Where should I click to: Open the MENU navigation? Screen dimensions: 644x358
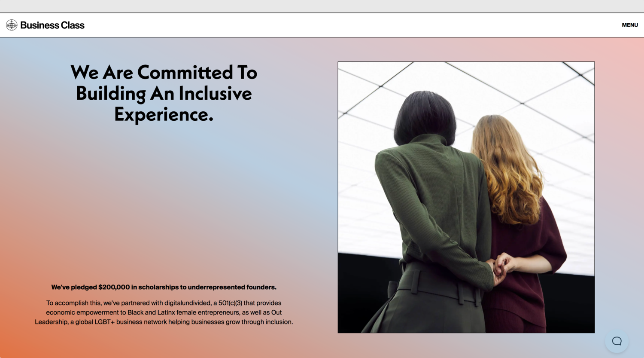[630, 25]
